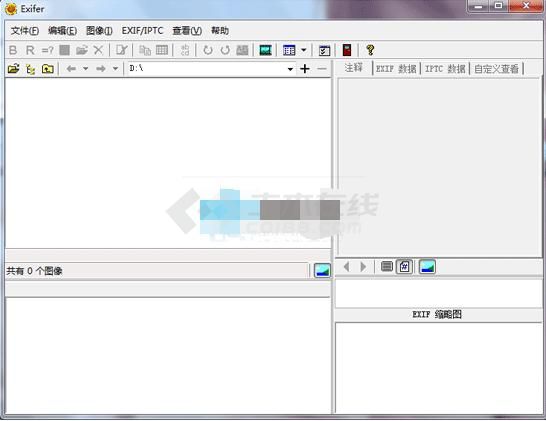Go up one folder level icon

coord(48,69)
